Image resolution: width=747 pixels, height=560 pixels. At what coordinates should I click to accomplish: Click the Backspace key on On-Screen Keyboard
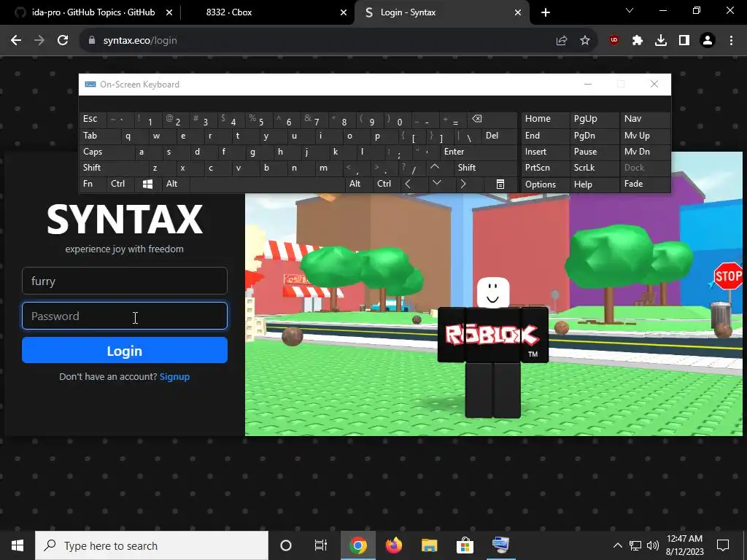pyautogui.click(x=492, y=120)
